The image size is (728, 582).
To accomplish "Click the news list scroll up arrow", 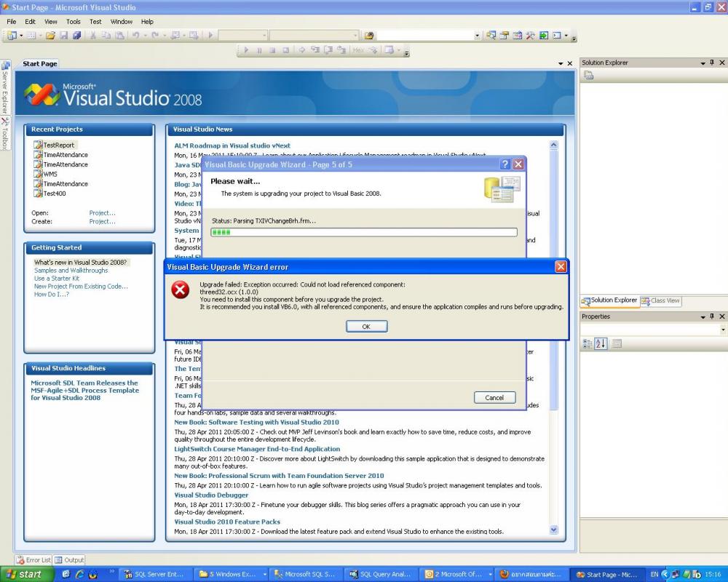I will pyautogui.click(x=553, y=145).
